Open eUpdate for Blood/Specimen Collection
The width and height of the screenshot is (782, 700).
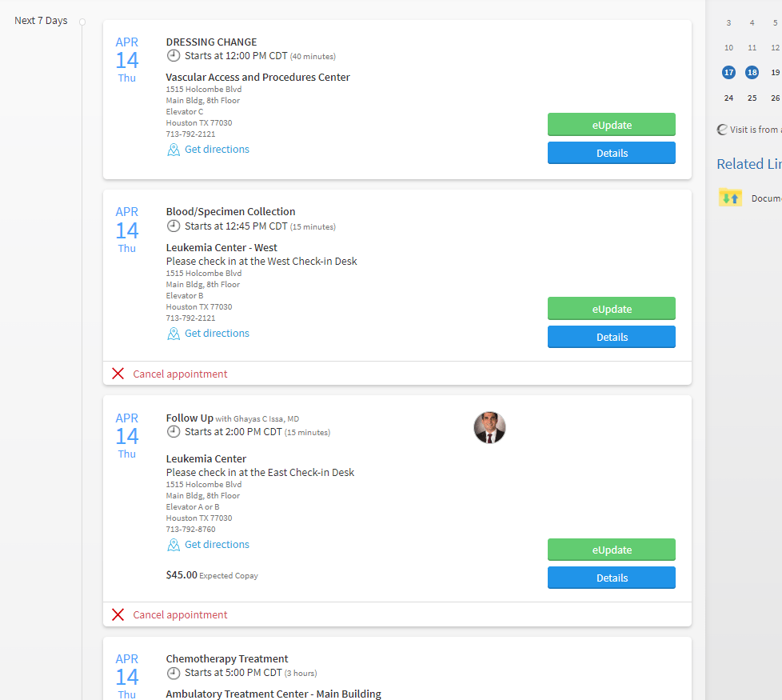click(612, 309)
